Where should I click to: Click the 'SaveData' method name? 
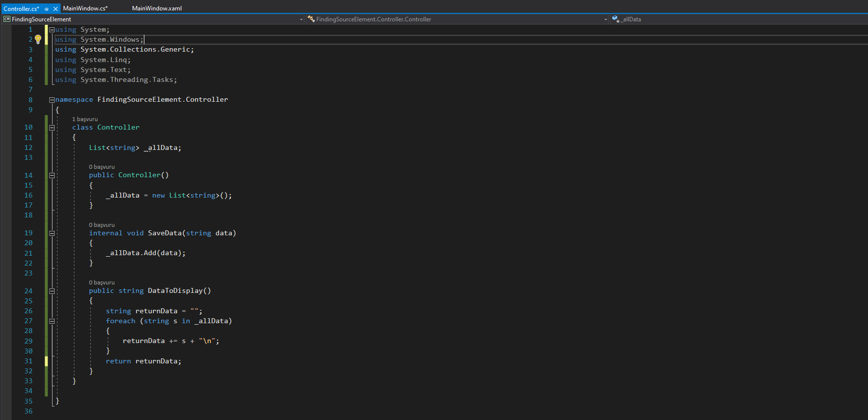(164, 233)
